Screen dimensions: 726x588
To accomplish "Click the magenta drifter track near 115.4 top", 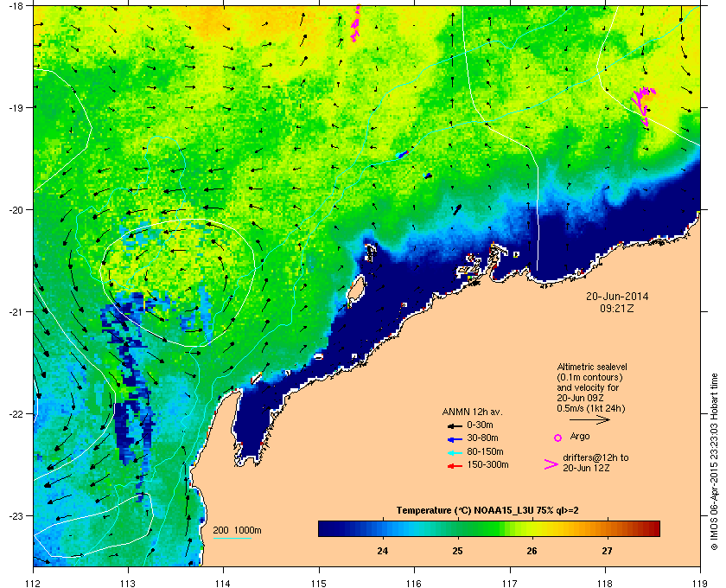I will click(355, 23).
